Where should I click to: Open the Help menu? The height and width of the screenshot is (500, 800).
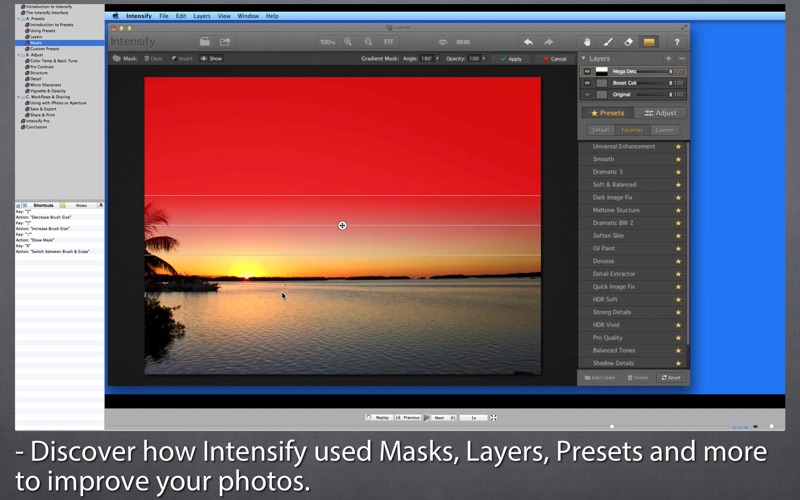point(272,16)
